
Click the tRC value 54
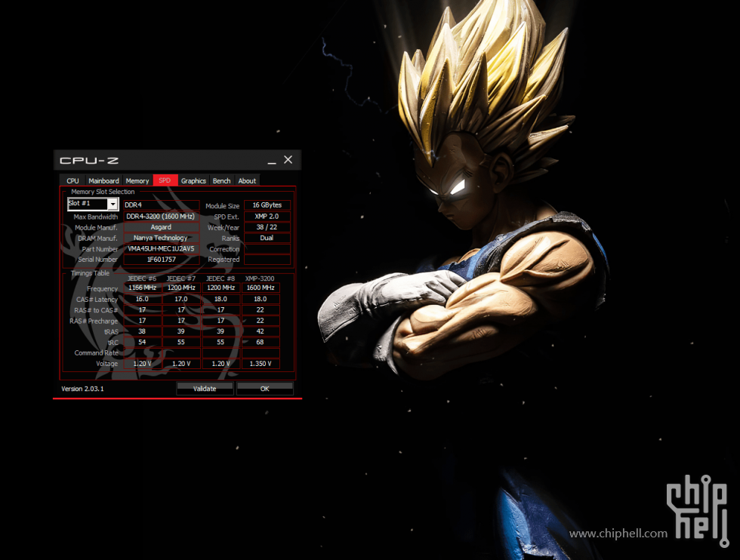(x=143, y=343)
